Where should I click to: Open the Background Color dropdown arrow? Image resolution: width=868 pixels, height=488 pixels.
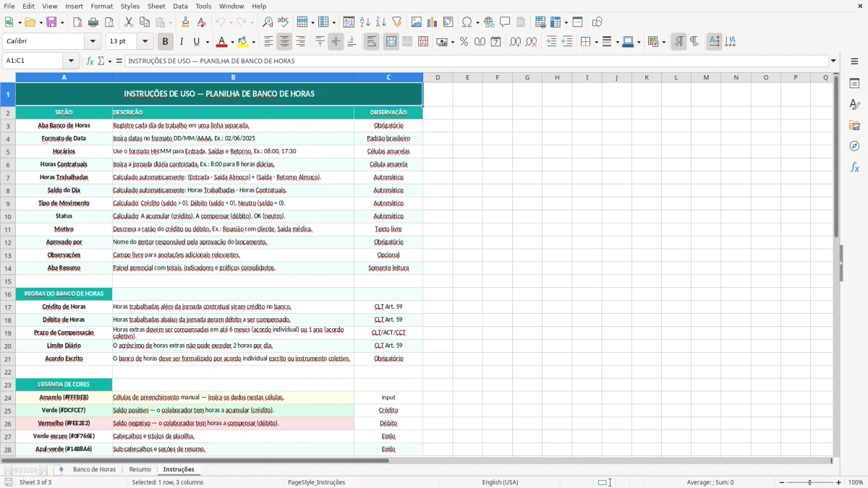pyautogui.click(x=254, y=42)
